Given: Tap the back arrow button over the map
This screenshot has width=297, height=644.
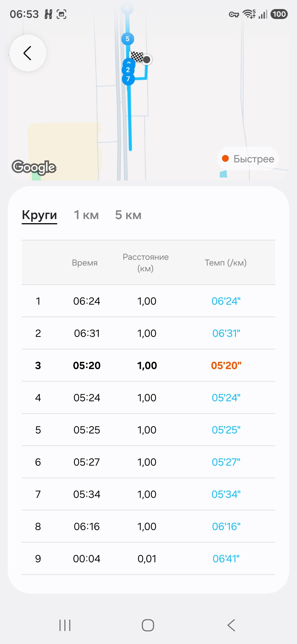Looking at the screenshot, I should click(x=28, y=53).
